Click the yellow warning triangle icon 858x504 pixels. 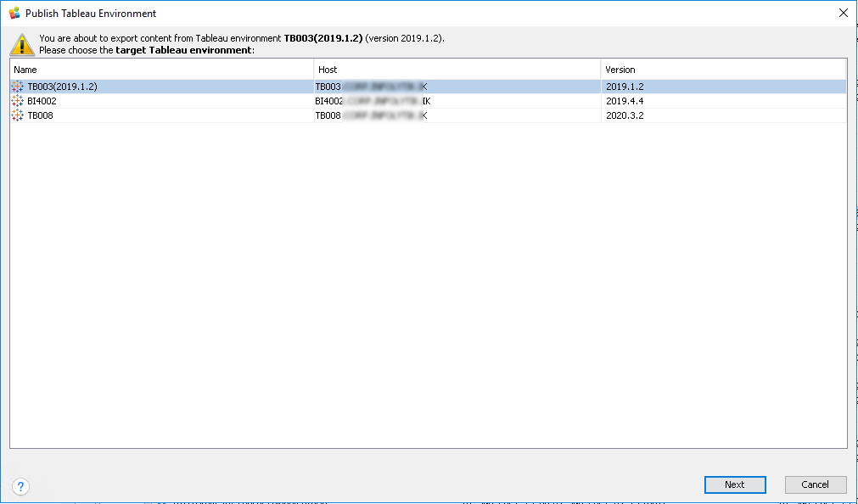(22, 44)
